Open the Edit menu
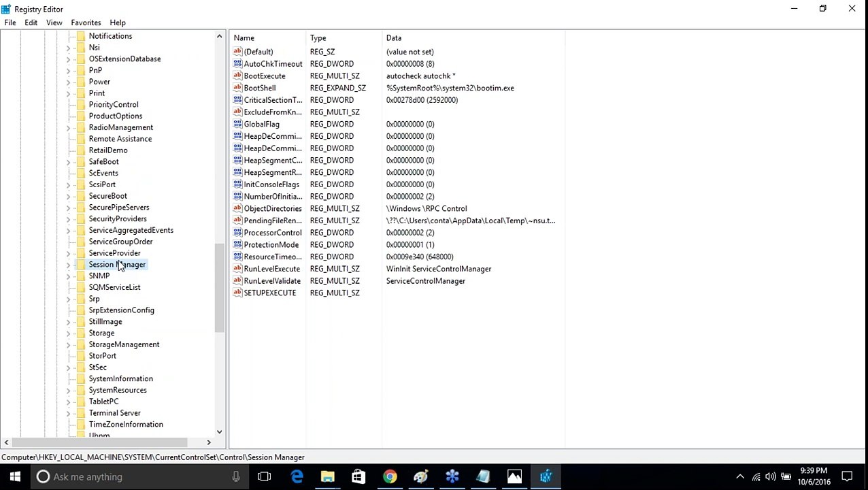Viewport: 868px width, 490px height. [x=31, y=22]
